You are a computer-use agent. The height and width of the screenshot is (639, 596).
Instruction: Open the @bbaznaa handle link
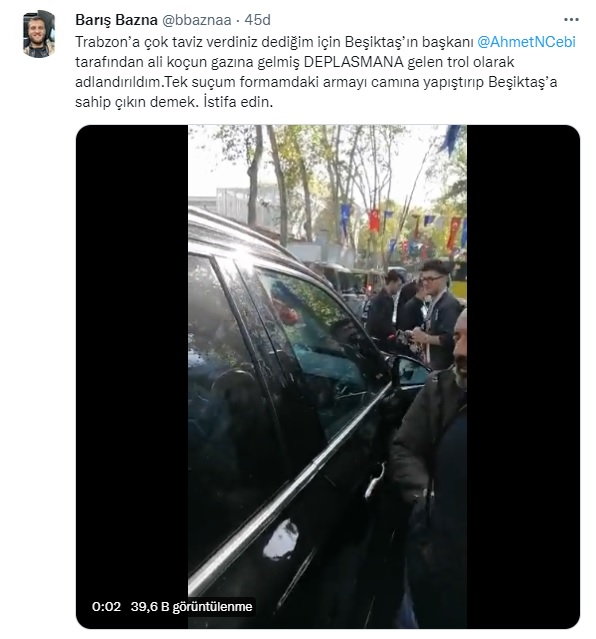click(x=196, y=20)
